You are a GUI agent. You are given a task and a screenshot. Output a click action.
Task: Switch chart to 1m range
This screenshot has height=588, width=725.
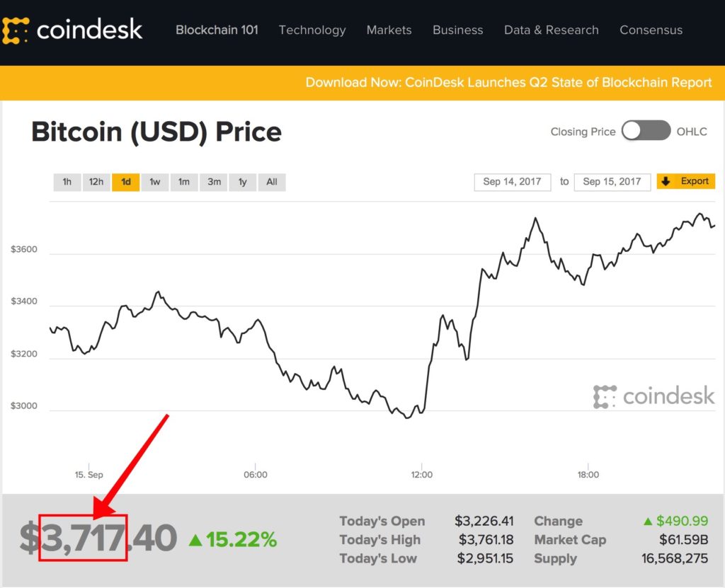[x=184, y=182]
